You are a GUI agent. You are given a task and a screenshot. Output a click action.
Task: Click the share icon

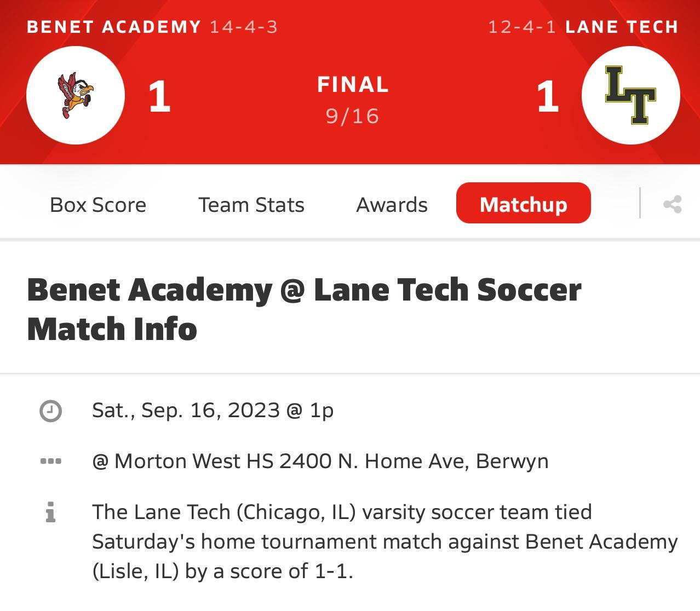pyautogui.click(x=672, y=204)
